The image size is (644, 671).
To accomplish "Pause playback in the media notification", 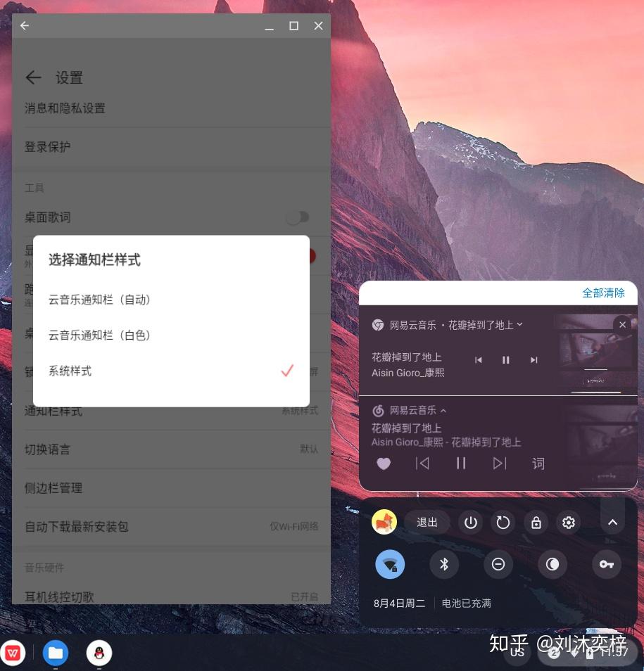I will [506, 359].
